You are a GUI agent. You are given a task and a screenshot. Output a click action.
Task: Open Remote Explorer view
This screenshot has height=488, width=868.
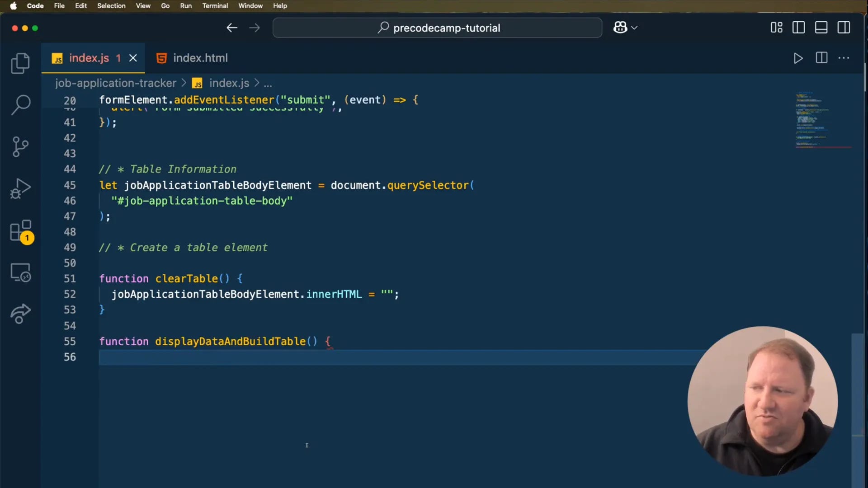20,272
